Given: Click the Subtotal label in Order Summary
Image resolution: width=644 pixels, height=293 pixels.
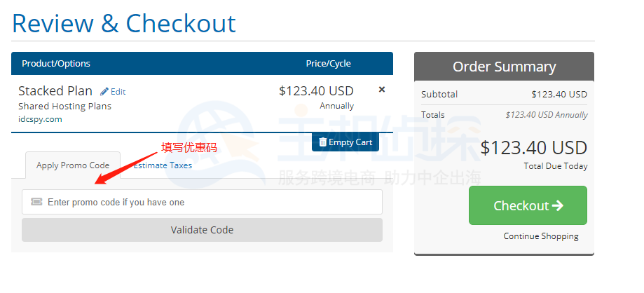Looking at the screenshot, I should tap(439, 94).
